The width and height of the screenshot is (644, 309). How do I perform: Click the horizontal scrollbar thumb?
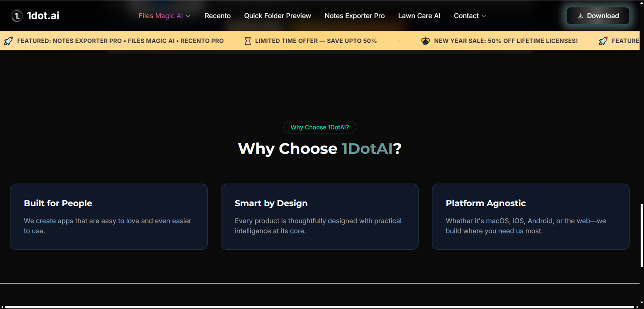(x=320, y=307)
